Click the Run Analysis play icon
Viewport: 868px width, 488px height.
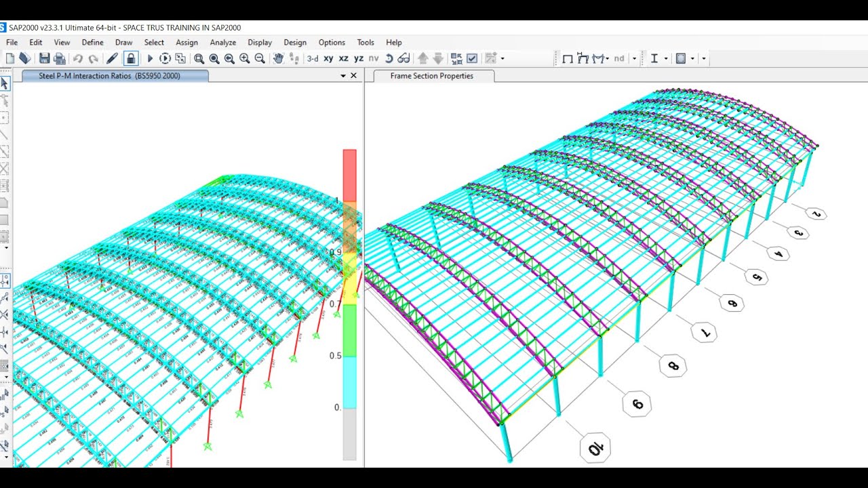pos(151,58)
